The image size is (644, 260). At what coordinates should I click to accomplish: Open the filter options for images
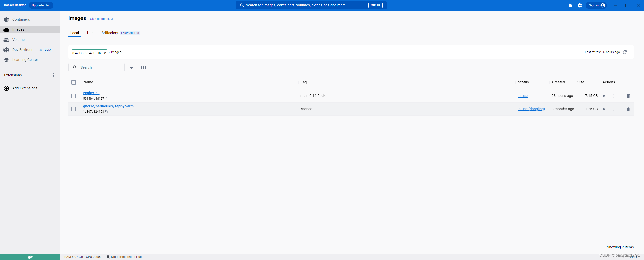pos(132,67)
